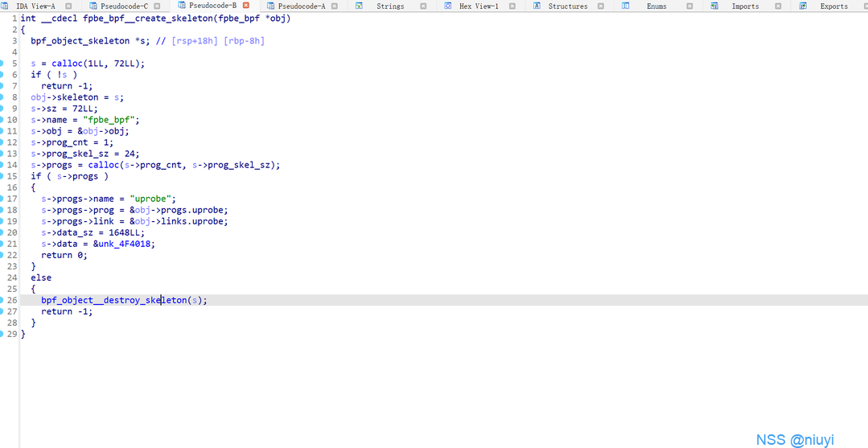Click the Imports tab icon
This screenshot has height=448, width=868.
click(714, 6)
